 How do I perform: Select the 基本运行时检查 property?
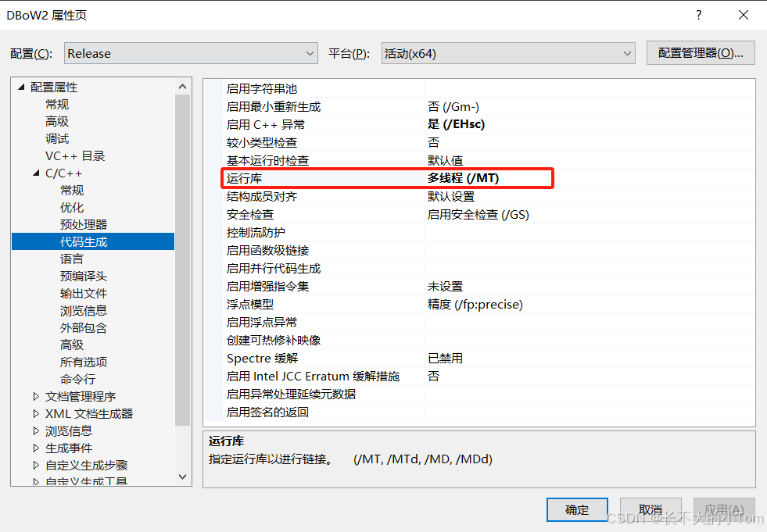point(267,160)
